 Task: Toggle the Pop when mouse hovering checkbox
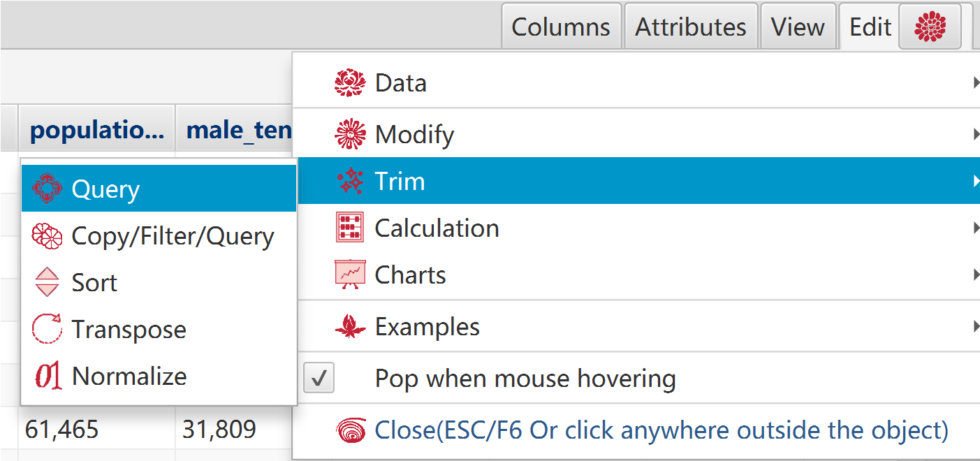(319, 379)
